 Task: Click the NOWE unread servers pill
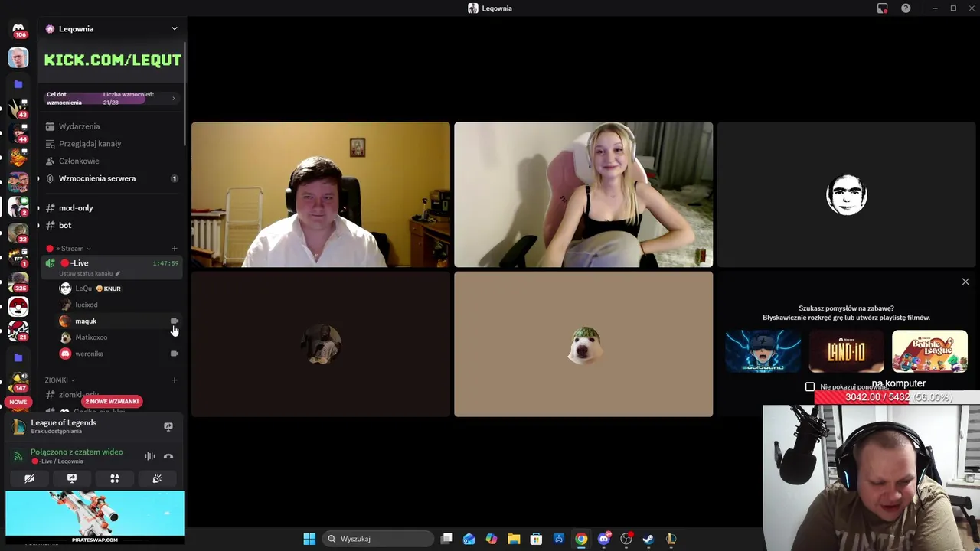click(x=18, y=402)
